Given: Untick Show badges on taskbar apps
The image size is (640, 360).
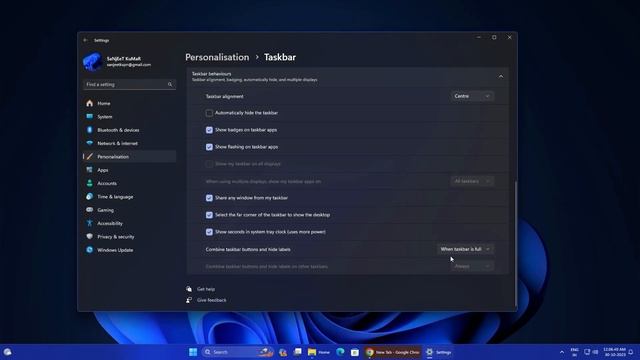Looking at the screenshot, I should tap(209, 130).
